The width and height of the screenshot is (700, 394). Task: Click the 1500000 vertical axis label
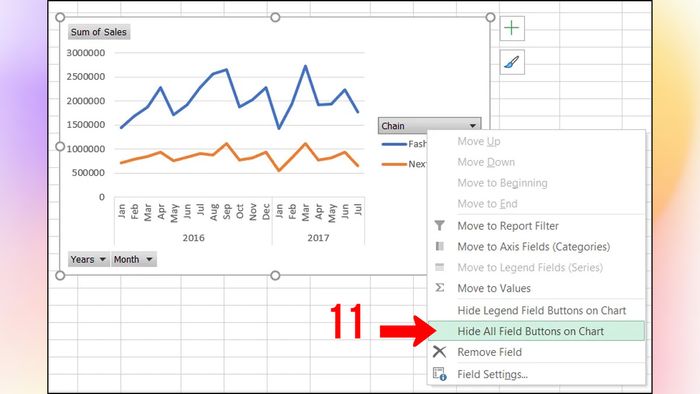[86, 125]
